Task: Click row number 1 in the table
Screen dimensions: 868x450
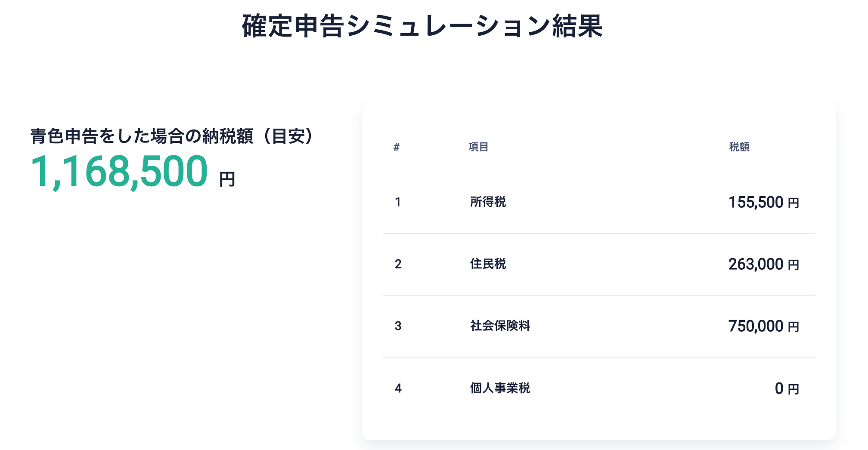Action: click(398, 202)
